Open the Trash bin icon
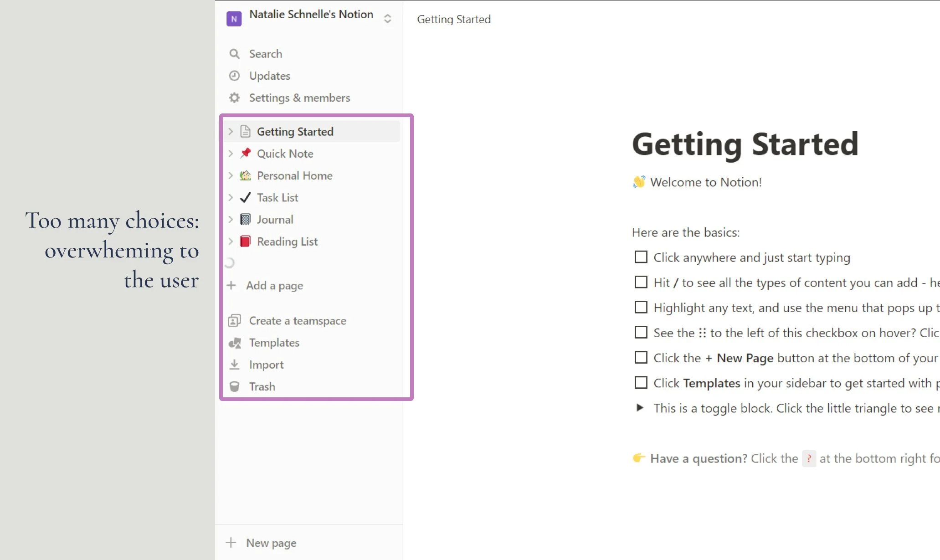This screenshot has width=940, height=560. [x=234, y=386]
